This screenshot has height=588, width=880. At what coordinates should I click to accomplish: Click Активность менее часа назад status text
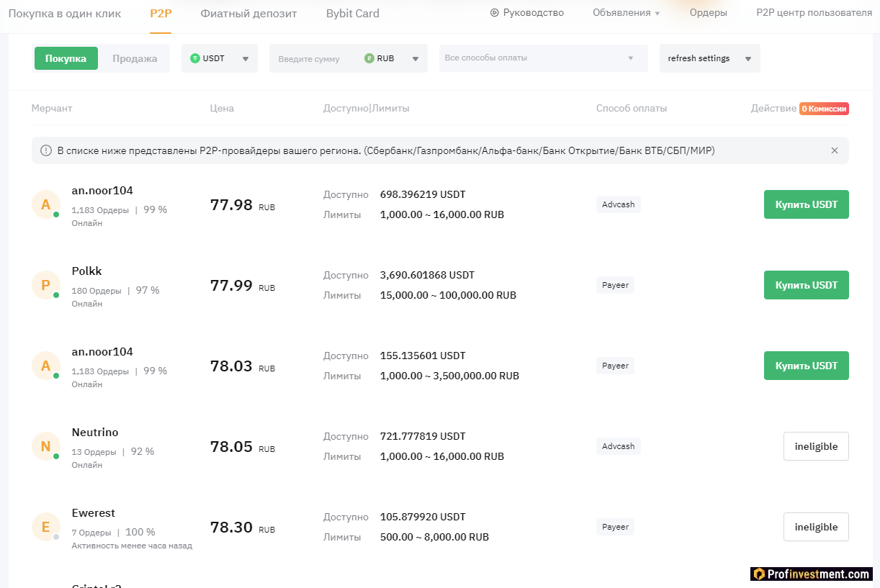pos(132,546)
